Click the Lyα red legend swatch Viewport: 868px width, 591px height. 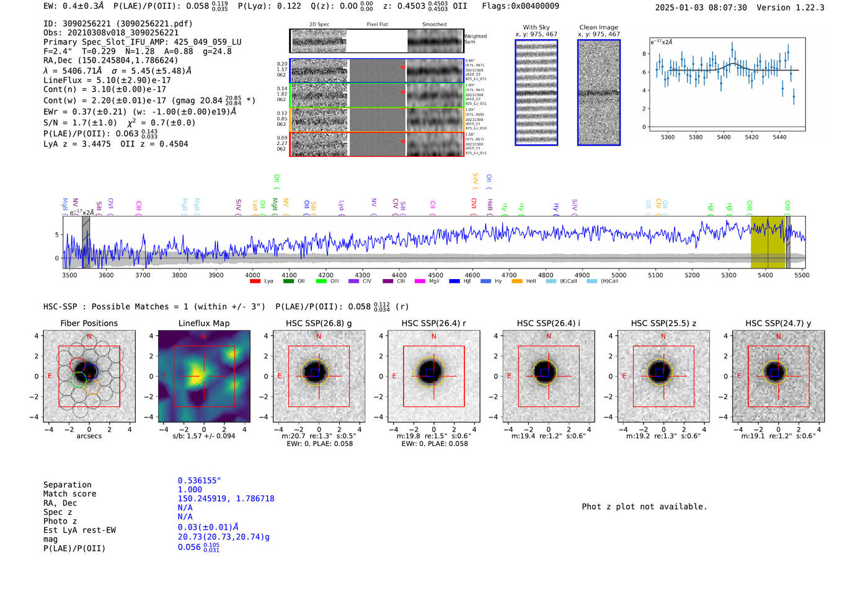(x=255, y=282)
